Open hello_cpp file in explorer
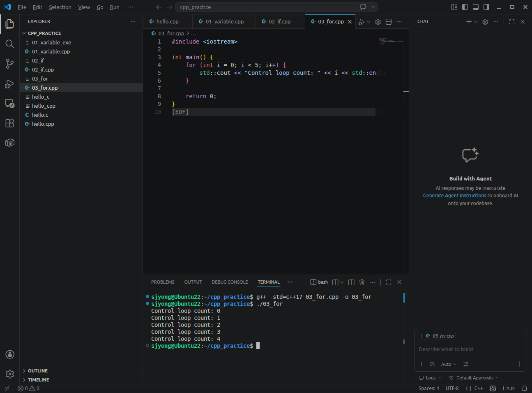532x393 pixels. tap(44, 106)
